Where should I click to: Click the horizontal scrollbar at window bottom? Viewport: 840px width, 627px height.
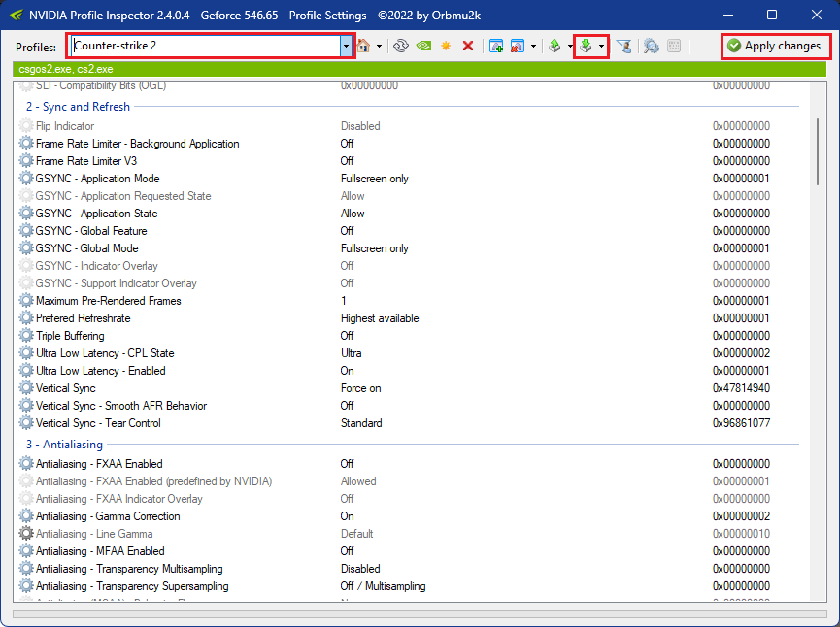(x=420, y=613)
